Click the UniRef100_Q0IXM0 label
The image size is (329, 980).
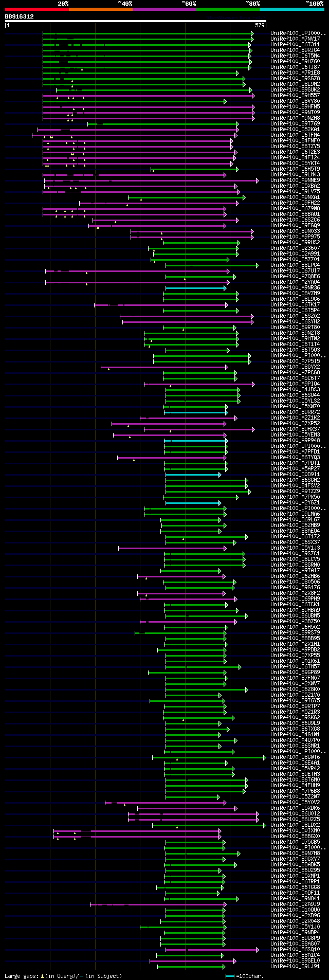point(295,830)
